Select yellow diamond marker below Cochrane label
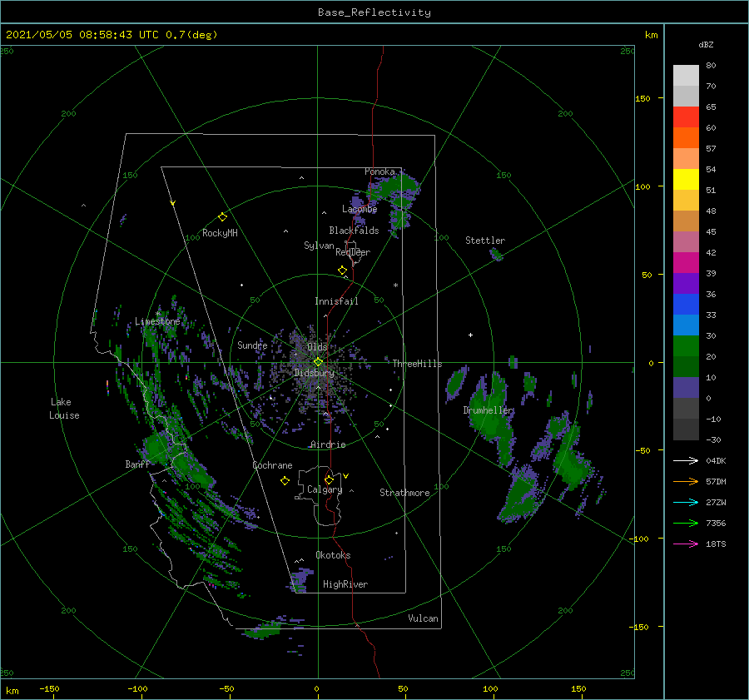The width and height of the screenshot is (749, 700). (x=285, y=481)
